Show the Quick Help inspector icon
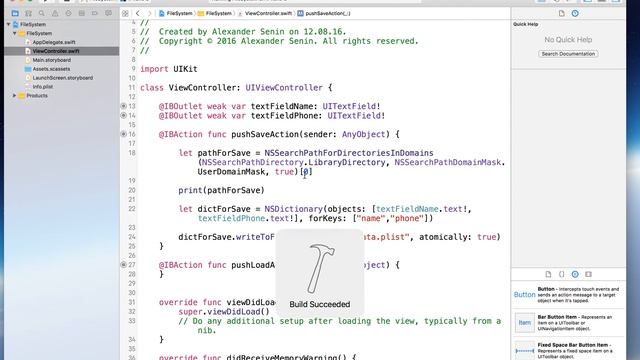Viewport: 640px width, 360px height. [575, 13]
